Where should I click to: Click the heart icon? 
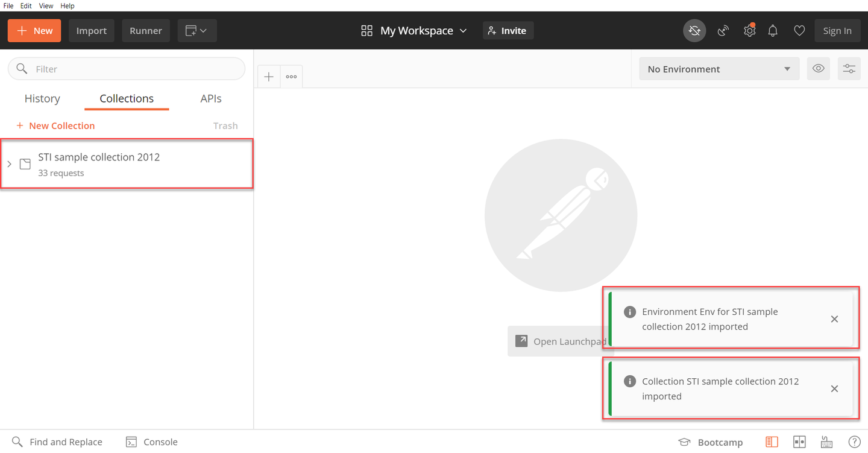pos(799,31)
